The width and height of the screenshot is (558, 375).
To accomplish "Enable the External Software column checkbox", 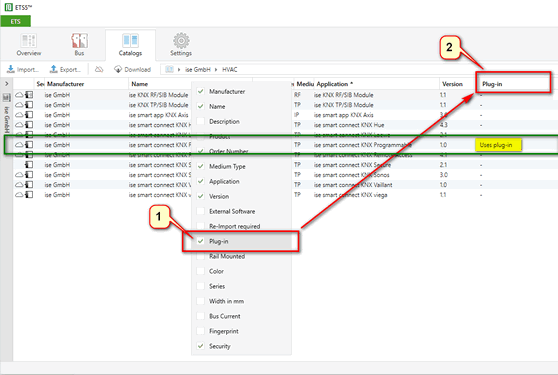I will pos(201,211).
